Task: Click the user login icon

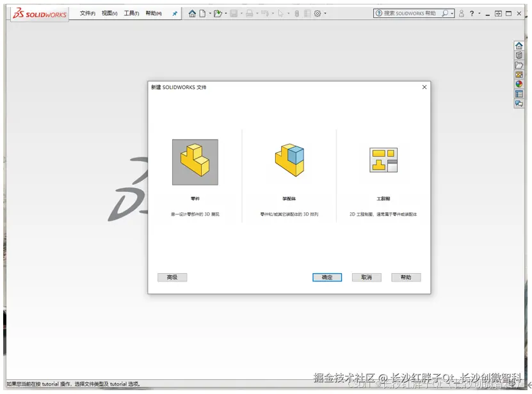Action: click(462, 13)
